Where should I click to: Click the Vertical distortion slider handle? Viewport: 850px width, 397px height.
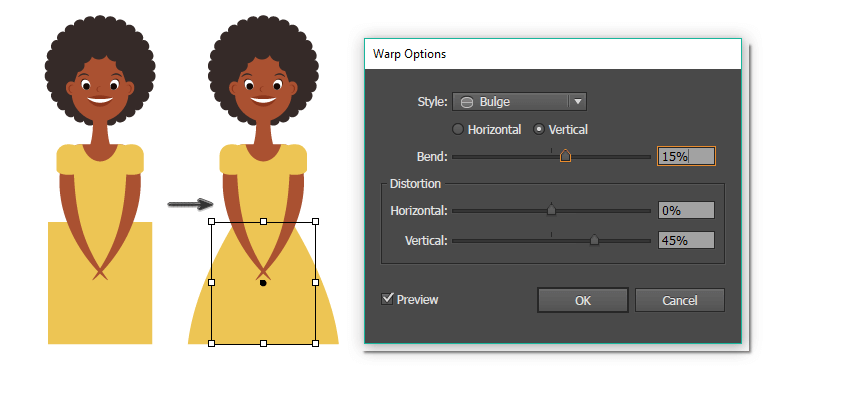click(594, 240)
